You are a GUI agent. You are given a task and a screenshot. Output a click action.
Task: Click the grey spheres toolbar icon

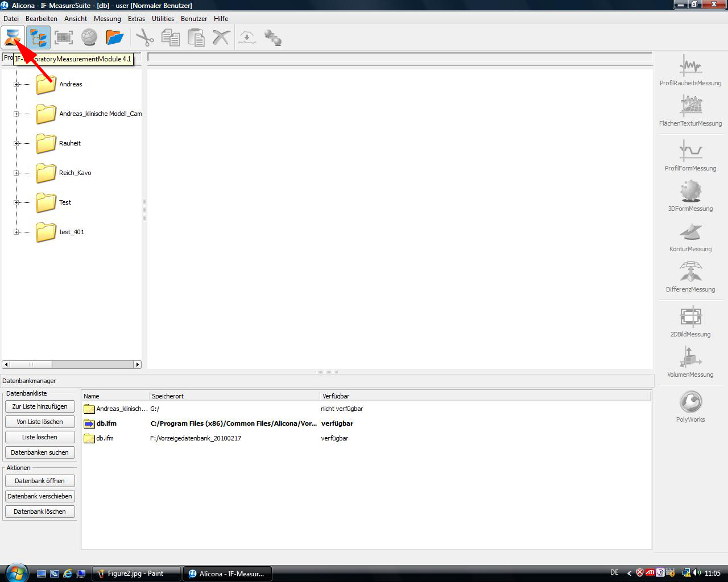click(x=273, y=38)
